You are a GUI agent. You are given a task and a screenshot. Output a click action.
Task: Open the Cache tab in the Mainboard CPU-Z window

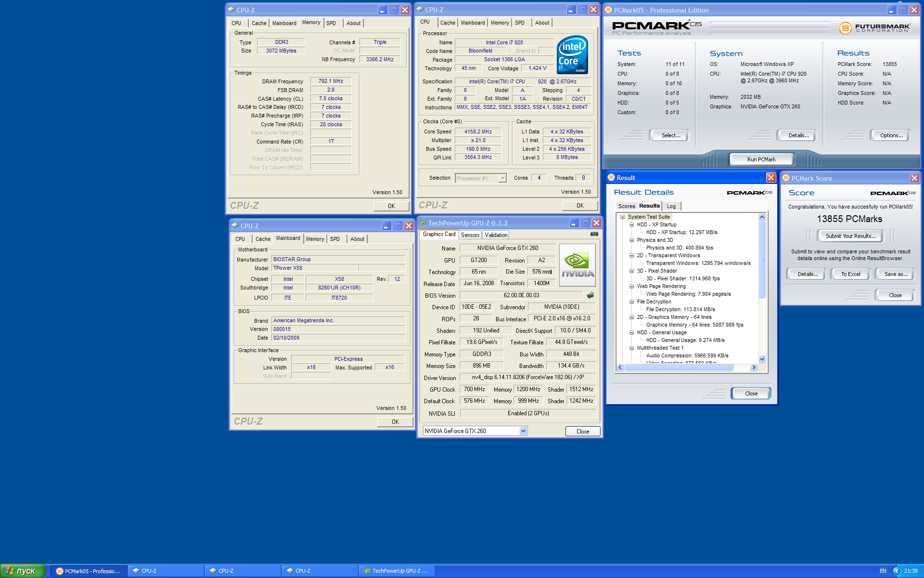point(263,239)
